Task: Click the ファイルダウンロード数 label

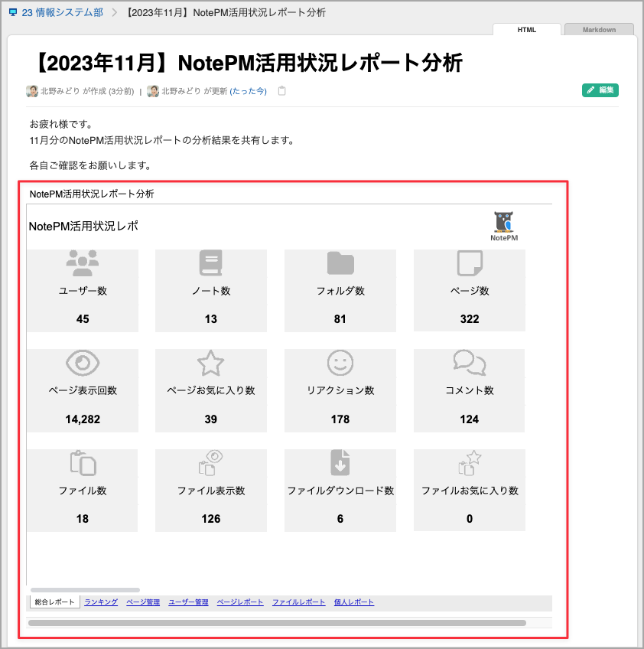Action: coord(340,491)
